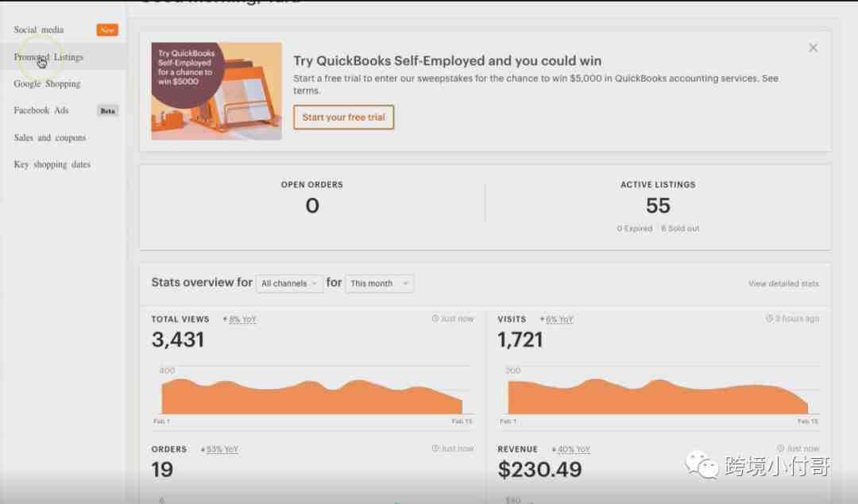This screenshot has height=504, width=858.
Task: Click the Open Orders count of 0
Action: pyautogui.click(x=312, y=206)
